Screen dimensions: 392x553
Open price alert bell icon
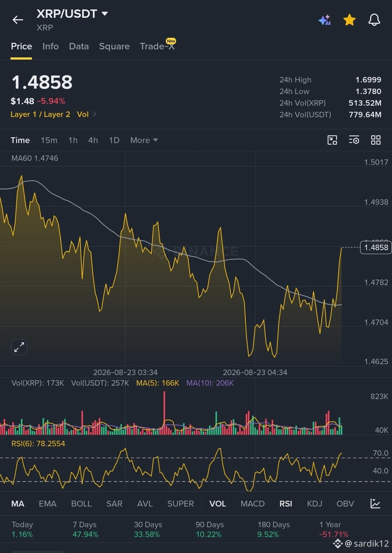tap(374, 20)
